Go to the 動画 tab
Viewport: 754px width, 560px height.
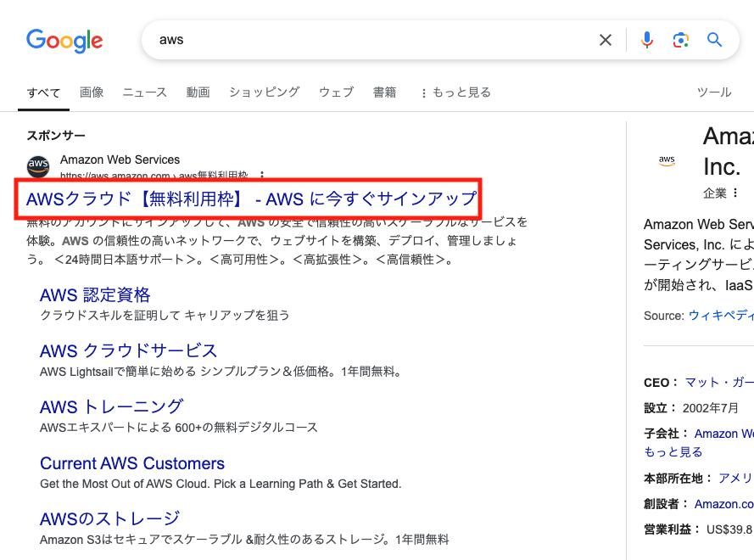tap(198, 92)
